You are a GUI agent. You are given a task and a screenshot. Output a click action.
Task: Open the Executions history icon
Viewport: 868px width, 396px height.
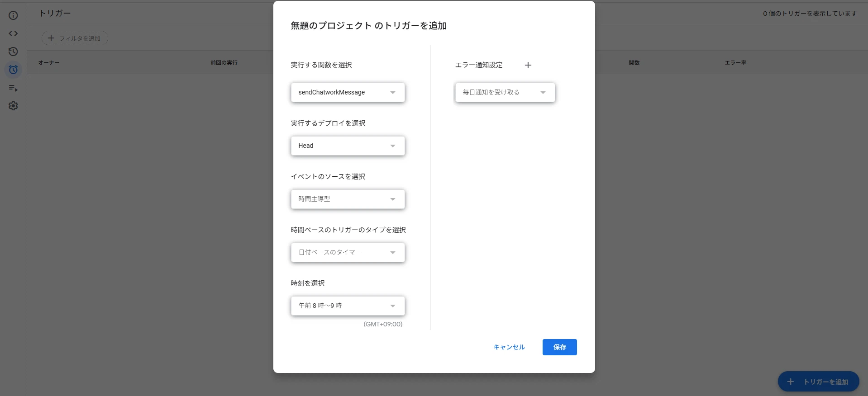(13, 52)
